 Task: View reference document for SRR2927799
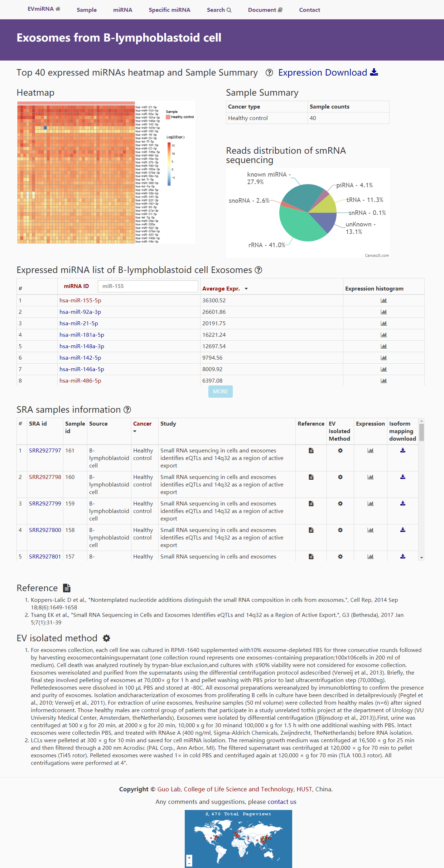311,504
